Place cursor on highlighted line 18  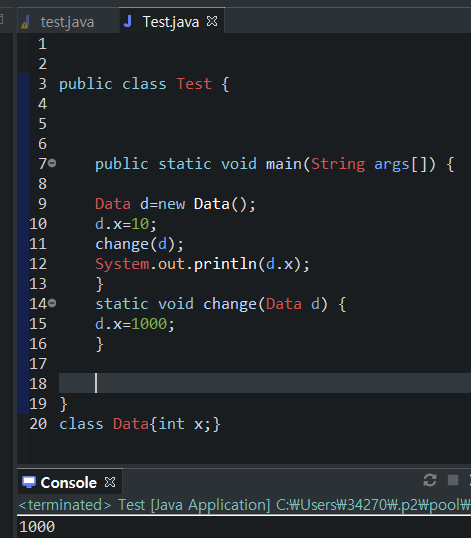click(x=265, y=383)
